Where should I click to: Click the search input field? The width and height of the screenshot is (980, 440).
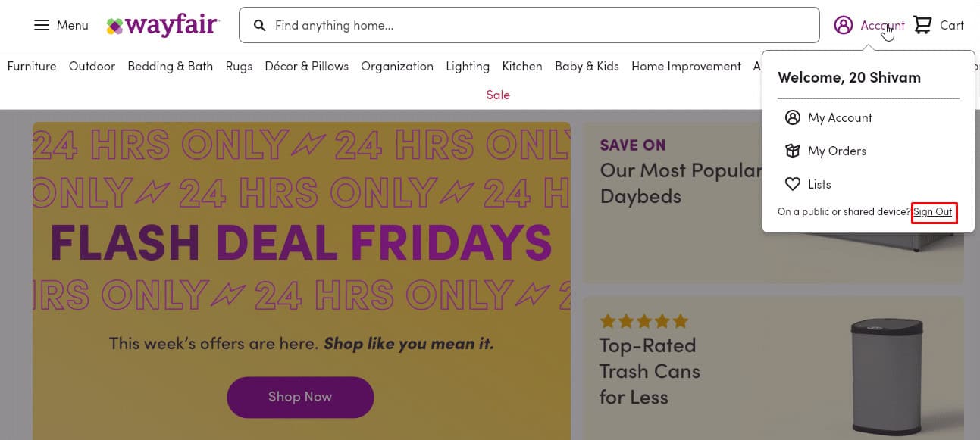click(x=529, y=25)
